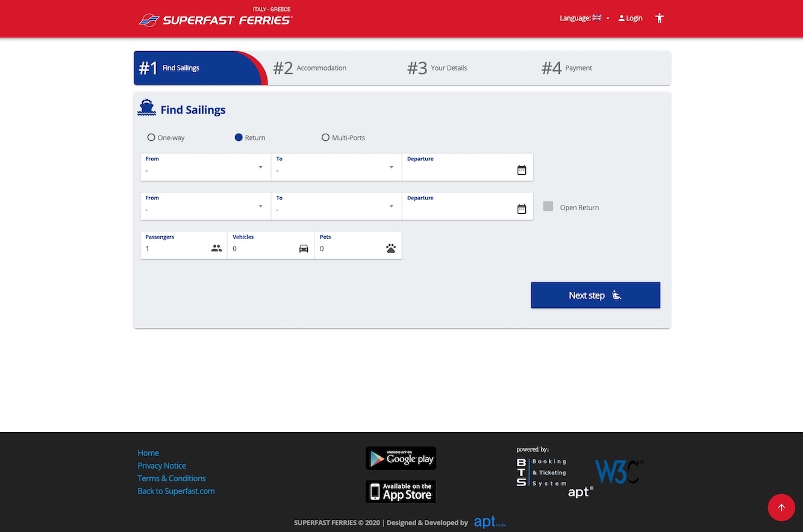This screenshot has width=803, height=532.
Task: Open the Terms & Conditions link
Action: [x=172, y=478]
